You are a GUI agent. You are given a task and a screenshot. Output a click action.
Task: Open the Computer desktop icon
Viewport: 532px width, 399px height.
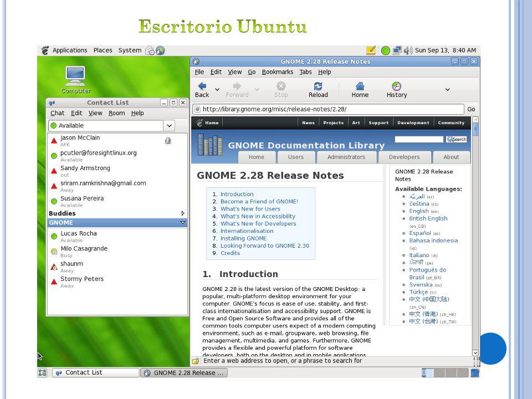pos(75,80)
